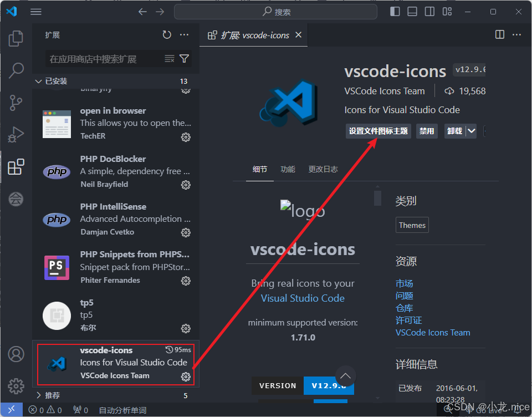Viewport: 532px width, 417px height.
Task: Open the 仓库 resource link
Action: coord(404,308)
